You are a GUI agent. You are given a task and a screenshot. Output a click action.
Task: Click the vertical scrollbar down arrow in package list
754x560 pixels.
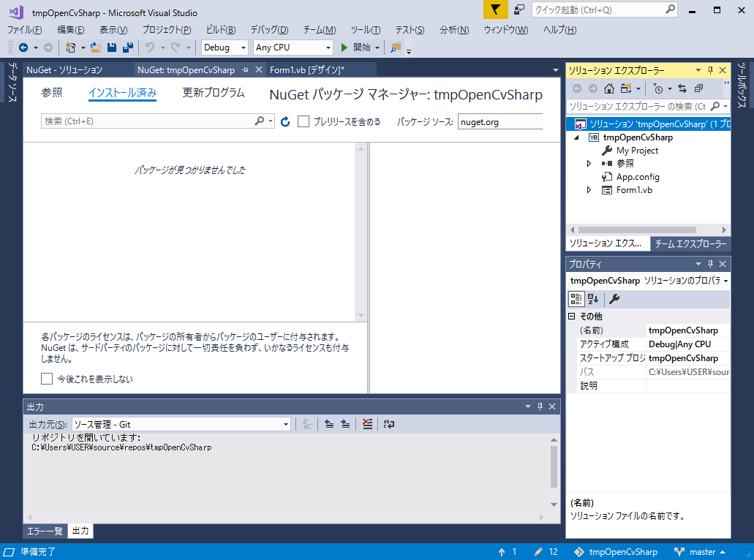pyautogui.click(x=359, y=316)
